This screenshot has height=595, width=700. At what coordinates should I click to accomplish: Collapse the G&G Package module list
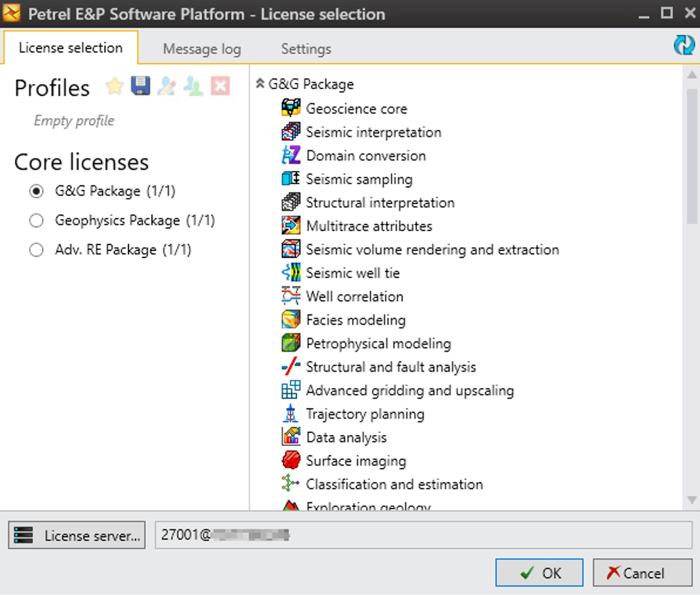[260, 84]
